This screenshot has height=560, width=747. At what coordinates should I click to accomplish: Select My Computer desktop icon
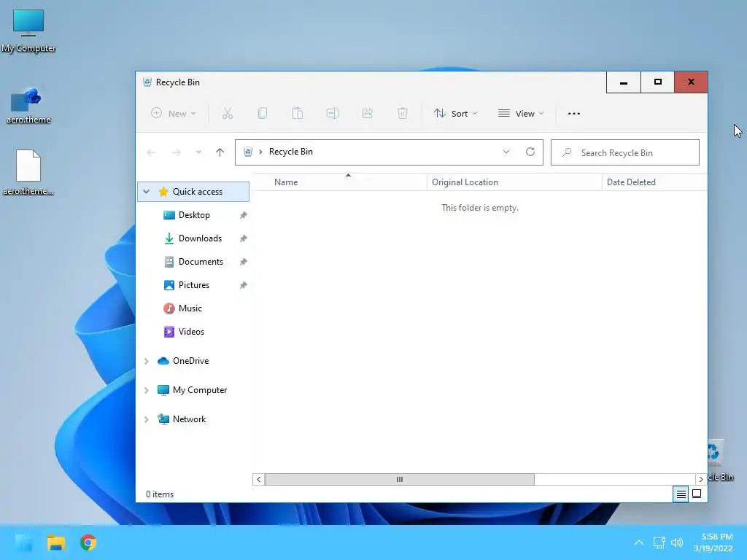(x=28, y=31)
